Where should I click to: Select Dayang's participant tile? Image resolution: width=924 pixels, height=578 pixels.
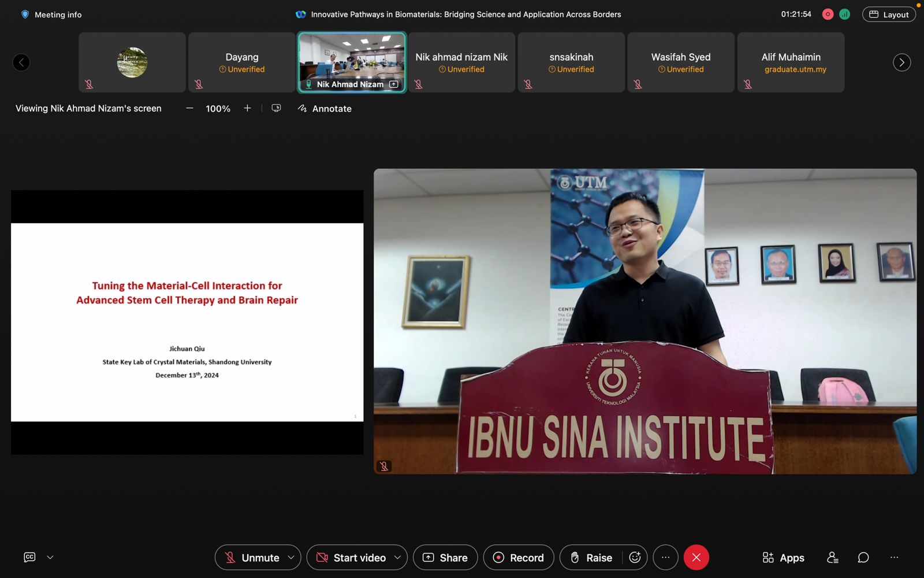coord(242,62)
